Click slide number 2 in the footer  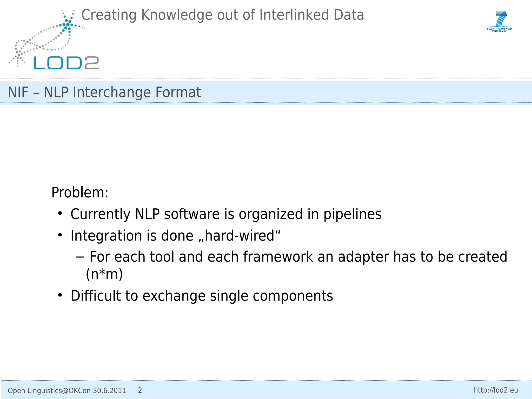[140, 390]
